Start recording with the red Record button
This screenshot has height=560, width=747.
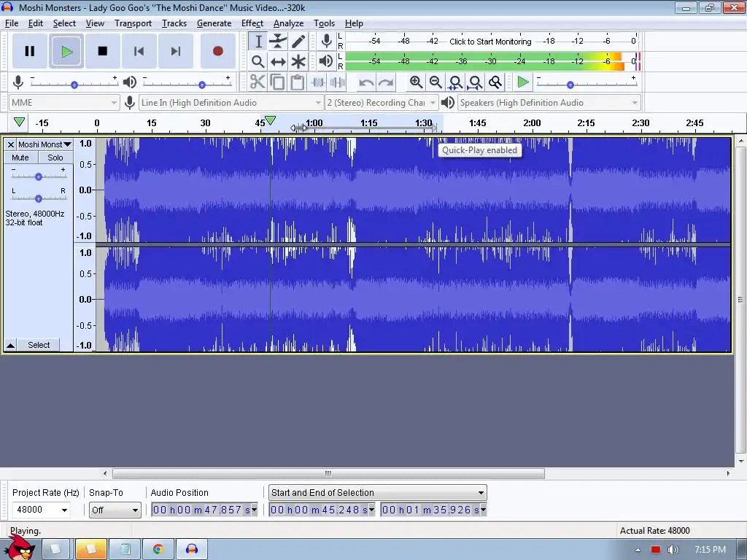point(217,51)
